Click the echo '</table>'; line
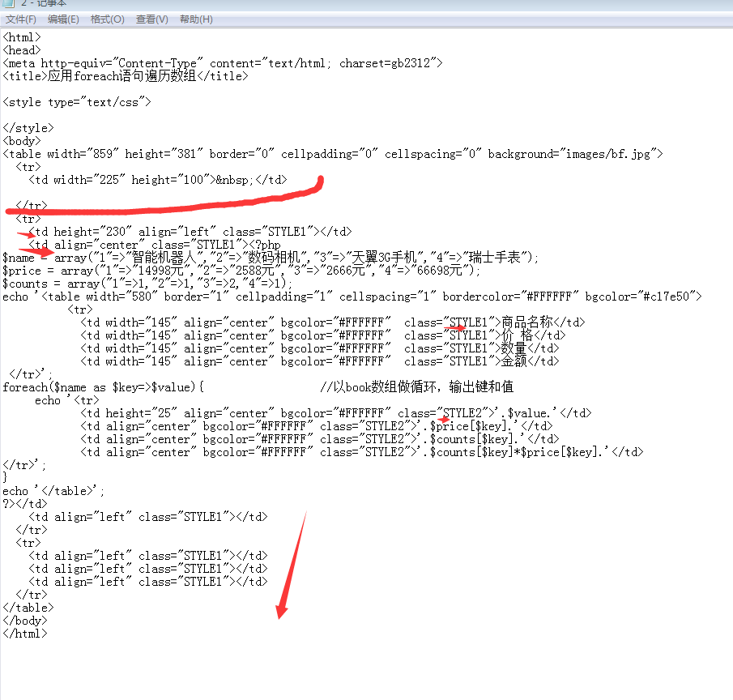 click(53, 491)
